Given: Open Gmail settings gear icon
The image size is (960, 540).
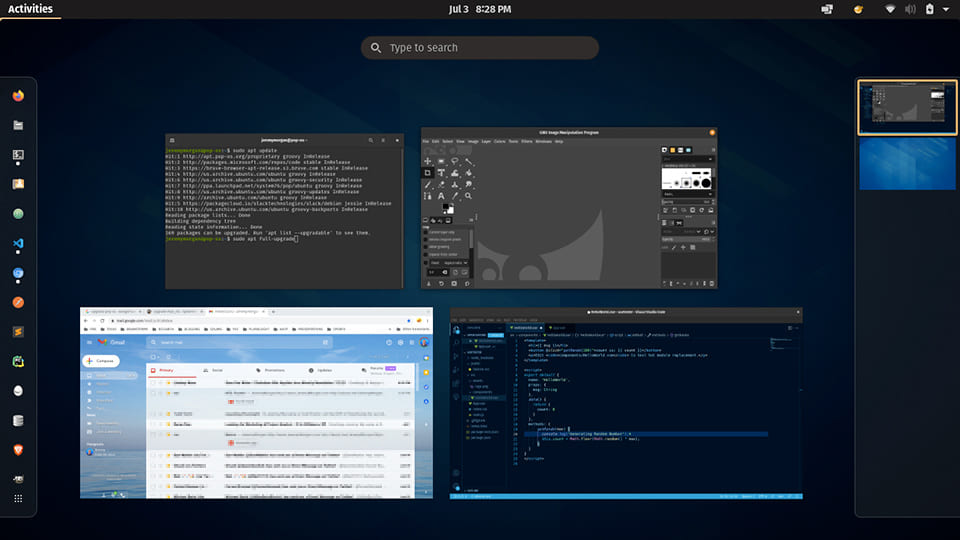Looking at the screenshot, I should (400, 342).
